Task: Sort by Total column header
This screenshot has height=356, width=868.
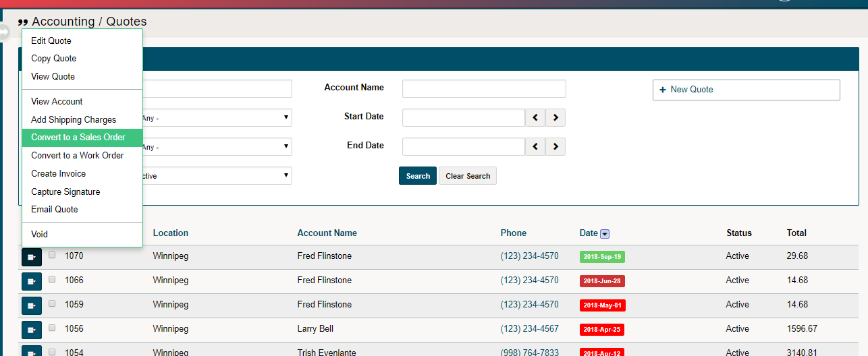Action: (796, 233)
